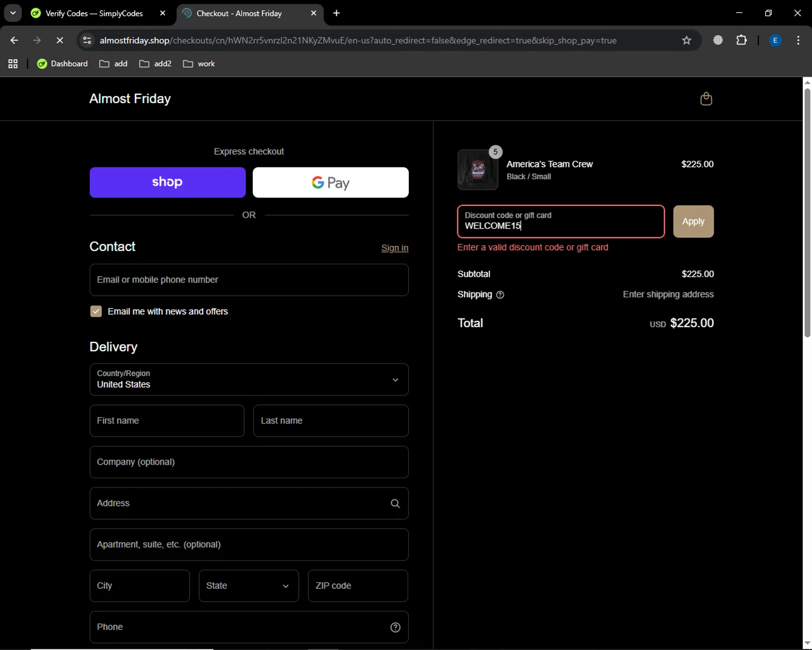Screen dimensions: 812x650
Task: Open the Chrome three-dot menu
Action: click(x=798, y=40)
